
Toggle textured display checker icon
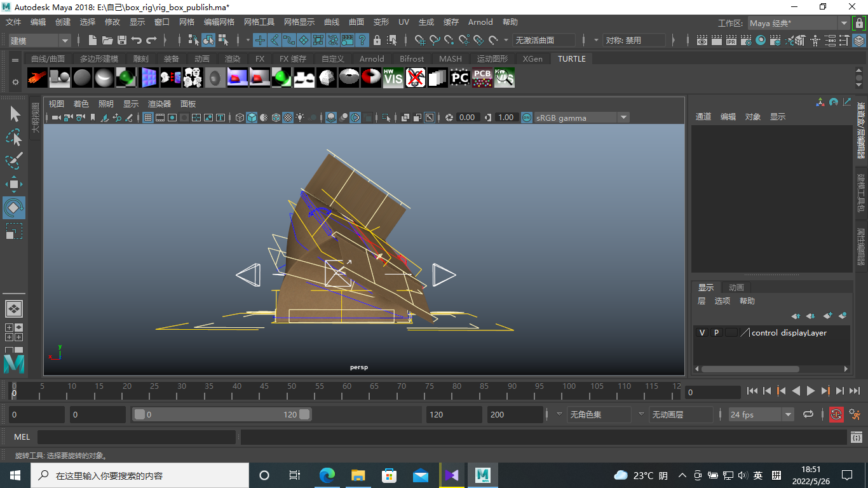288,118
